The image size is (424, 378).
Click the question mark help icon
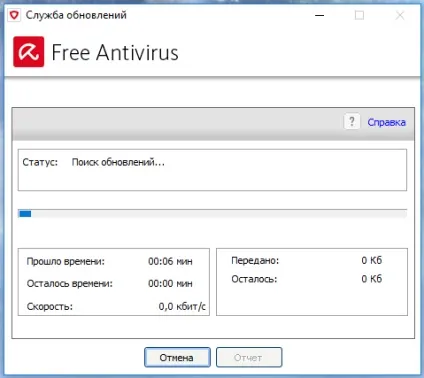click(x=352, y=121)
